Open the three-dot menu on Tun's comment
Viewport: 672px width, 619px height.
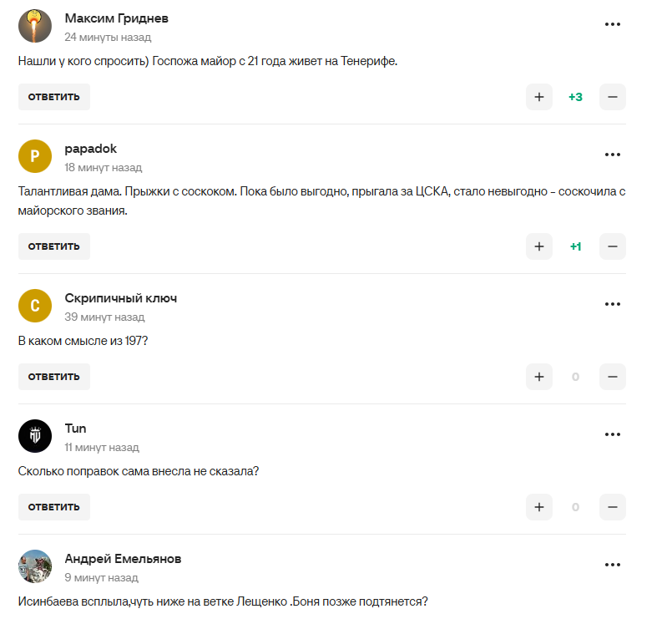point(614,434)
